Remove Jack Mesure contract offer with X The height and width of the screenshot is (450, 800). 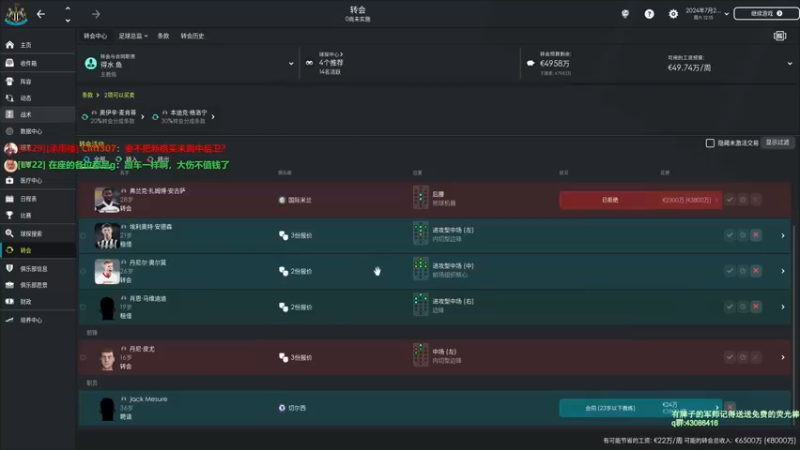[x=730, y=407]
